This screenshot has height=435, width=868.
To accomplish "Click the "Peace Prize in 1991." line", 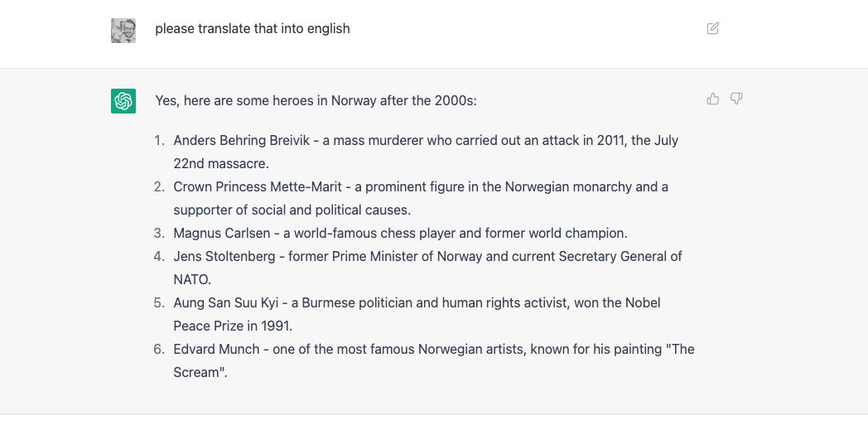I will click(x=233, y=326).
